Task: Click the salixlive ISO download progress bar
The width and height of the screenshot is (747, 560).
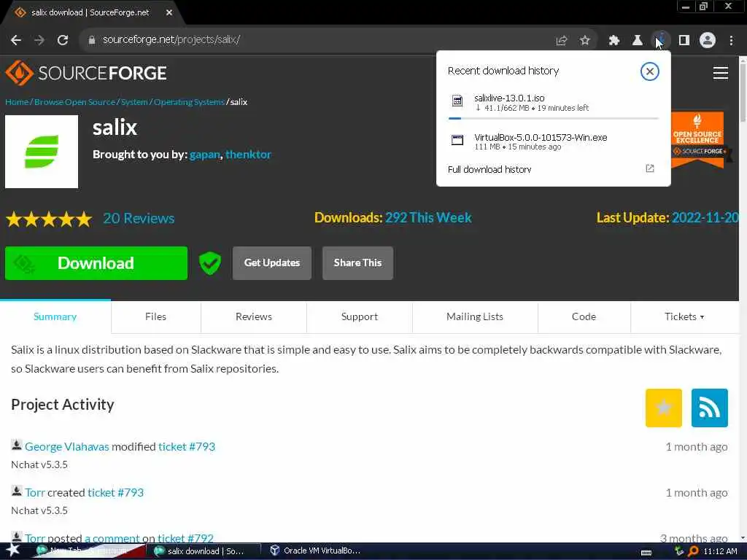Action: pos(553,118)
